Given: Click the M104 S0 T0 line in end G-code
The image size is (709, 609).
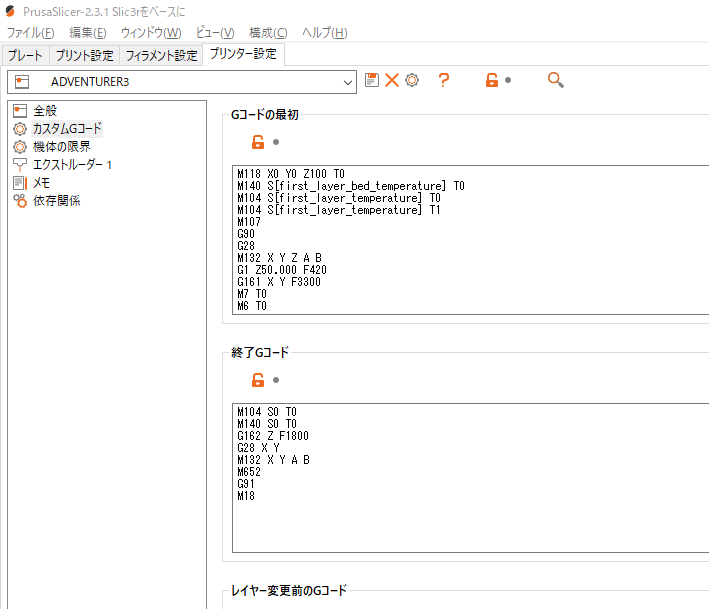Looking at the screenshot, I should point(267,412).
